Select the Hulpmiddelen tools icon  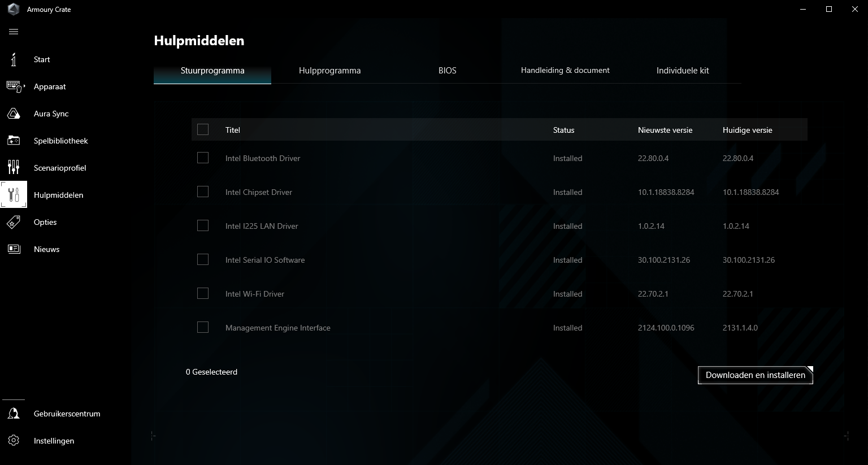(x=14, y=195)
